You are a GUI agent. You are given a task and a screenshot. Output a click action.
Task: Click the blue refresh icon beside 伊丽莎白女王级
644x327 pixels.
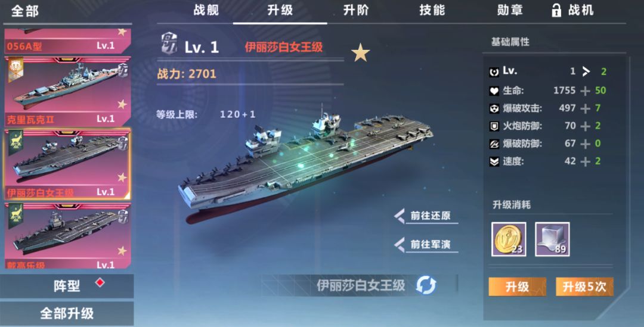click(426, 285)
